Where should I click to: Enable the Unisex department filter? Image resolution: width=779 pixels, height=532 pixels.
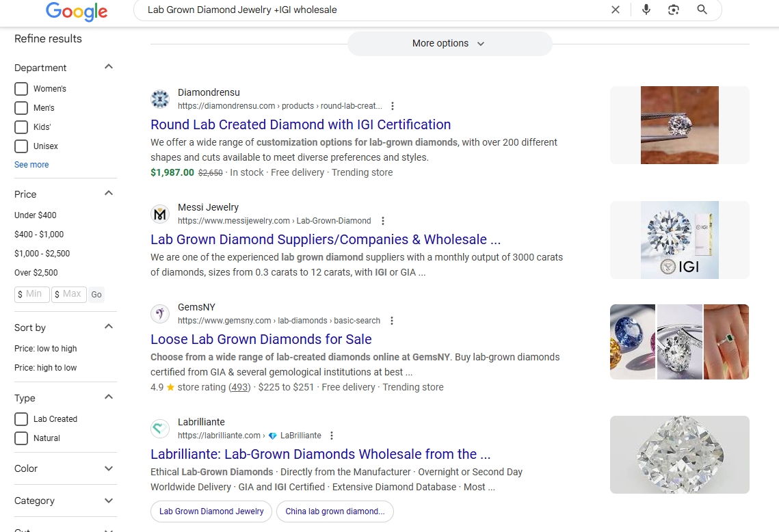(21, 146)
